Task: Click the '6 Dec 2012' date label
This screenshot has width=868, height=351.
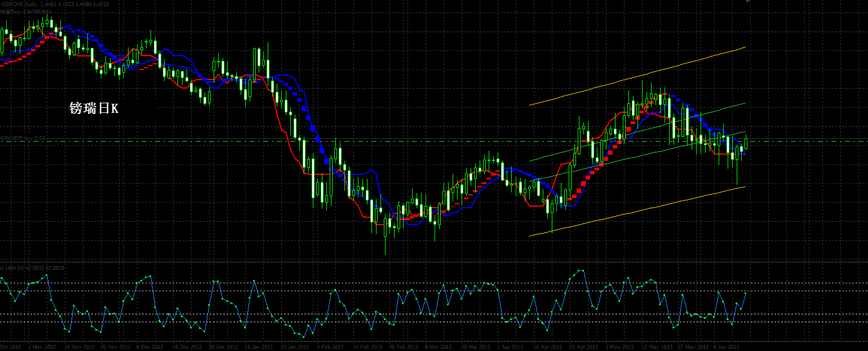Action: point(150,347)
